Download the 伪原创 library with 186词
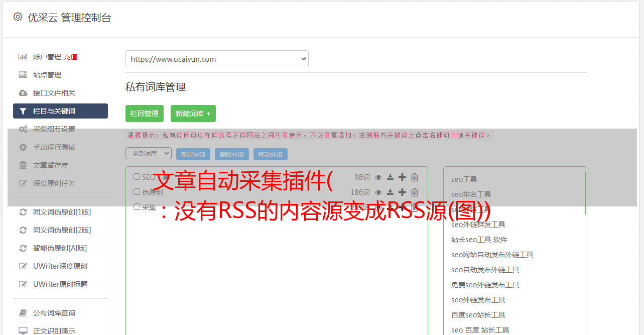 (391, 192)
